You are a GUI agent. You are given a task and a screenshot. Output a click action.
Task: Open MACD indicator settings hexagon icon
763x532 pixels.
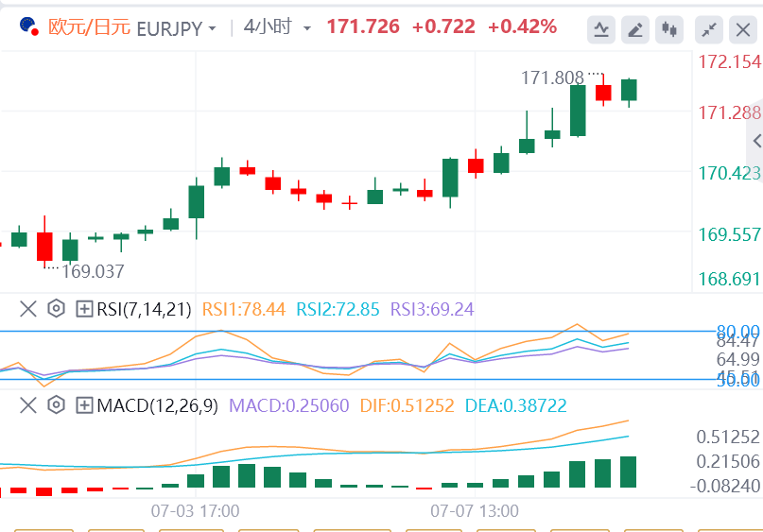[56, 405]
